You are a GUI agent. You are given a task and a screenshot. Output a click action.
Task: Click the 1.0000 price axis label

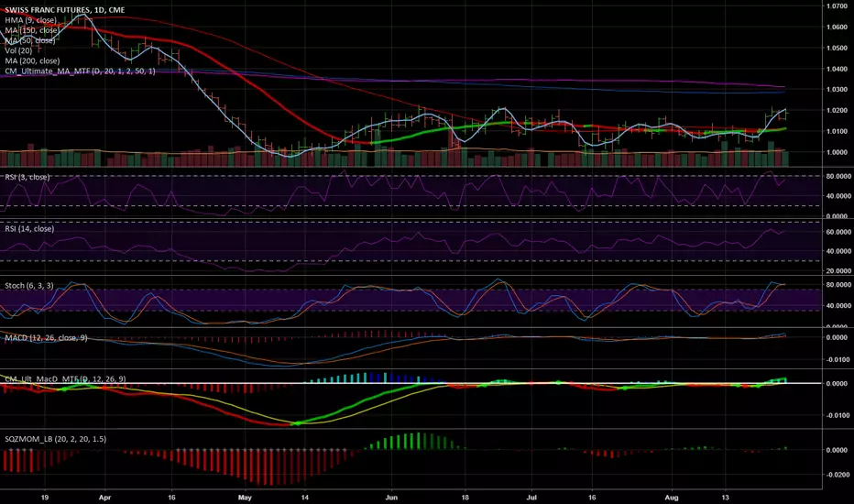[x=837, y=152]
